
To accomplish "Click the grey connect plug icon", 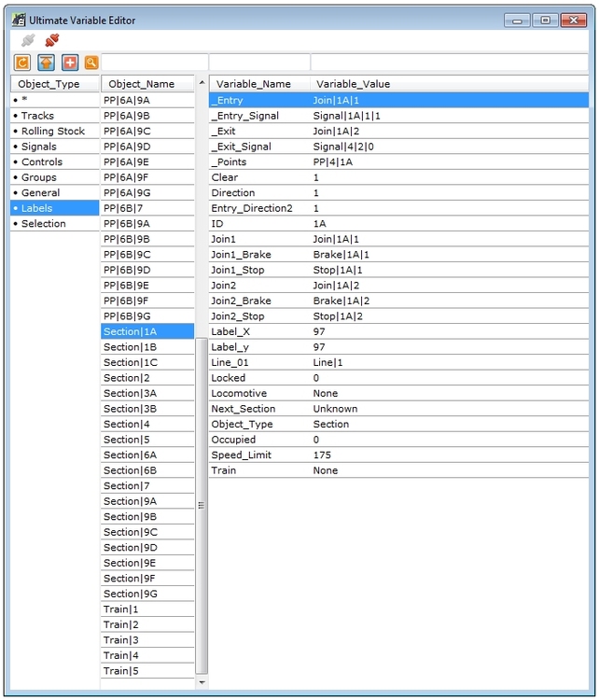I will click(x=28, y=40).
